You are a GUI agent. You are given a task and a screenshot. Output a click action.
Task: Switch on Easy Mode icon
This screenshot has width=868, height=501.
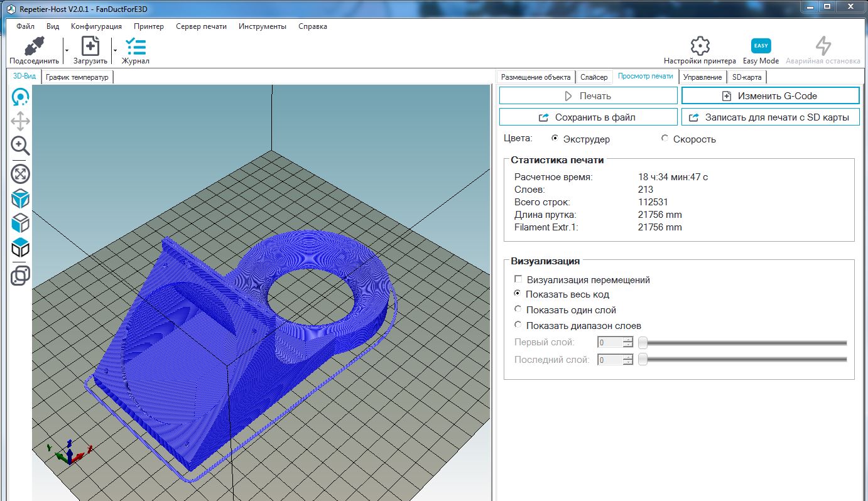coord(761,46)
